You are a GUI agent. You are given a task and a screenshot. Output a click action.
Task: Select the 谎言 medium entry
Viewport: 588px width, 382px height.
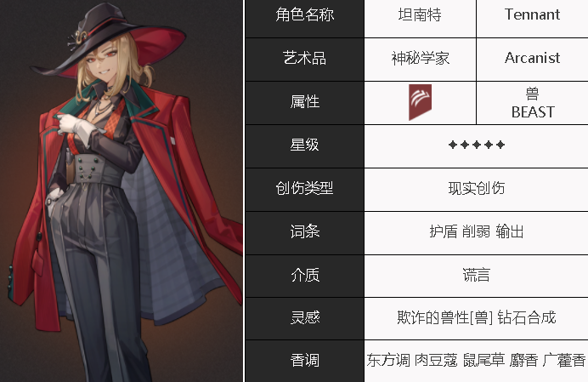[x=476, y=275]
